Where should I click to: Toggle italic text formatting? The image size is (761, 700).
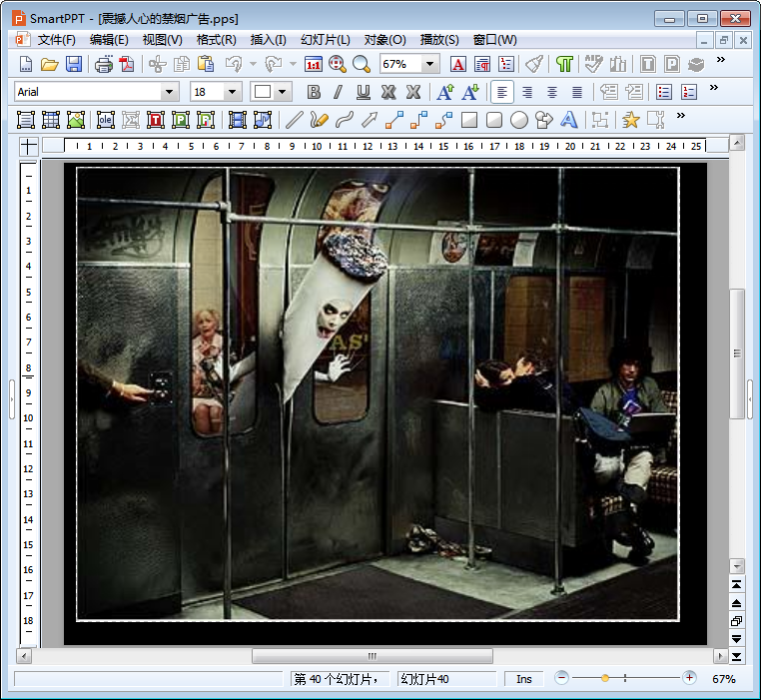(x=338, y=92)
